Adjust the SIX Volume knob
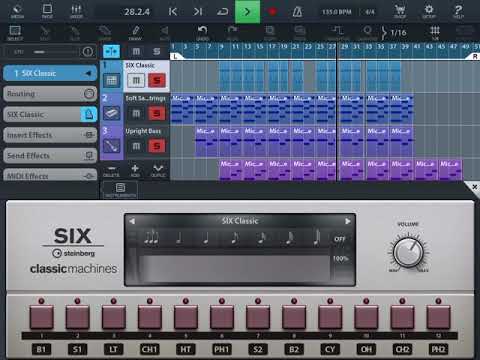The width and height of the screenshot is (480, 360). 408,252
